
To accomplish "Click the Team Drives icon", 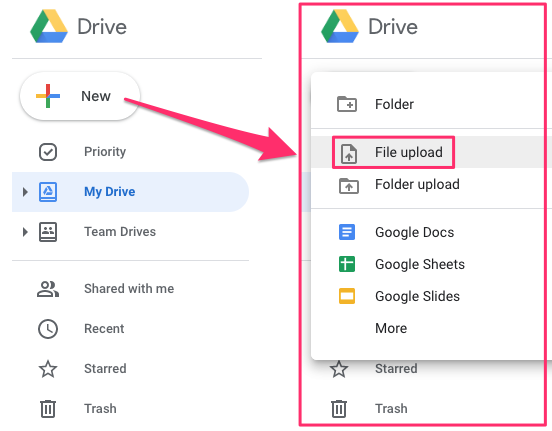I will coord(48,232).
